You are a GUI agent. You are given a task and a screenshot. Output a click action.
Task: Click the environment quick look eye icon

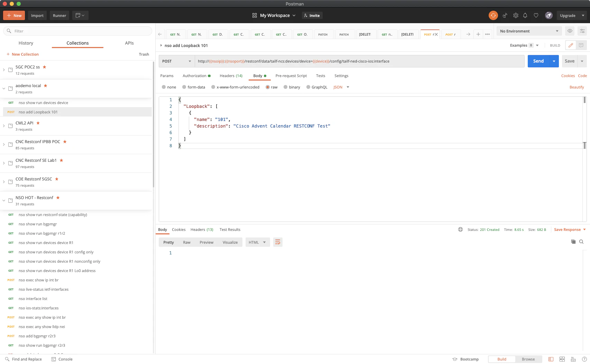pyautogui.click(x=570, y=31)
